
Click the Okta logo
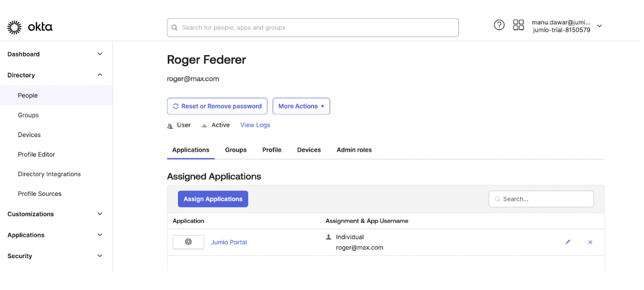[30, 27]
